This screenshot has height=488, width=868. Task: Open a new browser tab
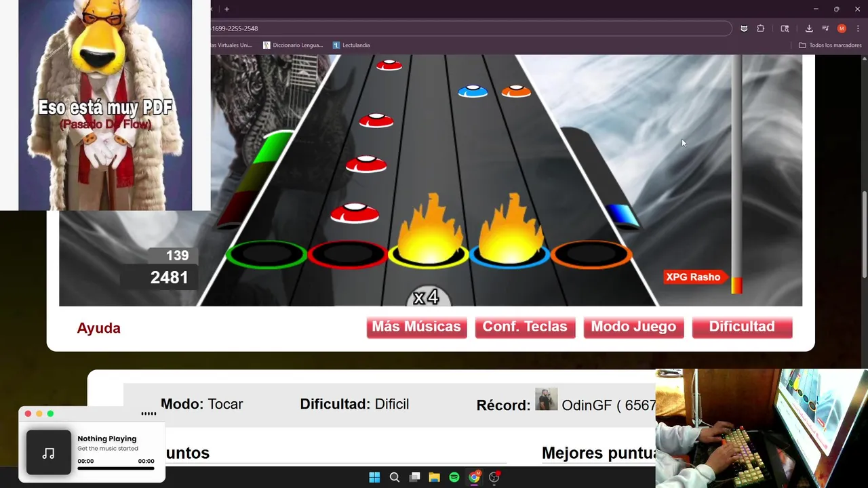[x=227, y=9]
